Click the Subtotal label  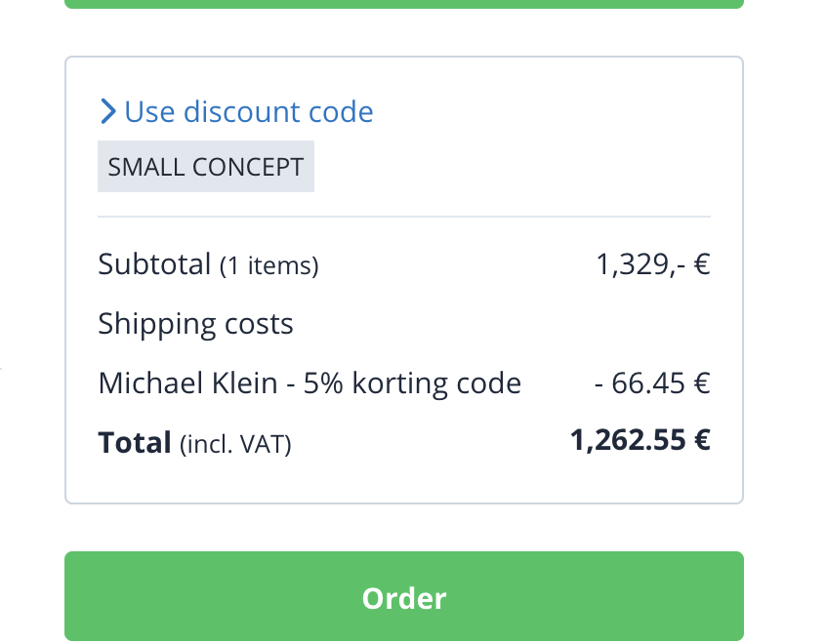(154, 263)
